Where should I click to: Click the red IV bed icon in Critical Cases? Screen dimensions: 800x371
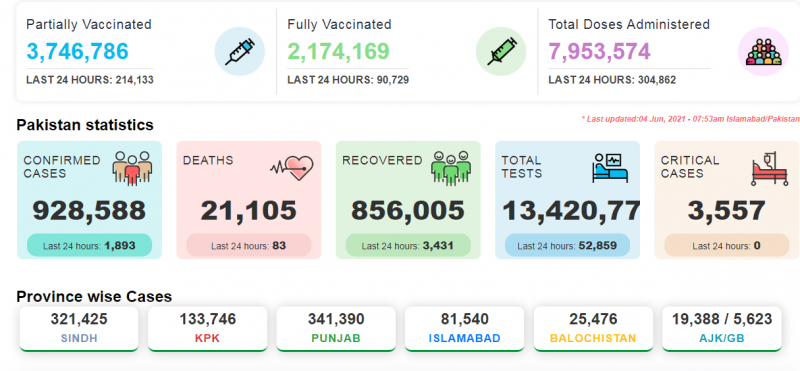(x=769, y=168)
